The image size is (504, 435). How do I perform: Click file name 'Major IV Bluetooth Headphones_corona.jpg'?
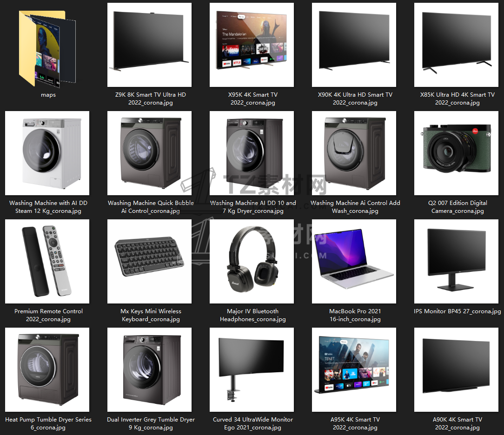(252, 315)
